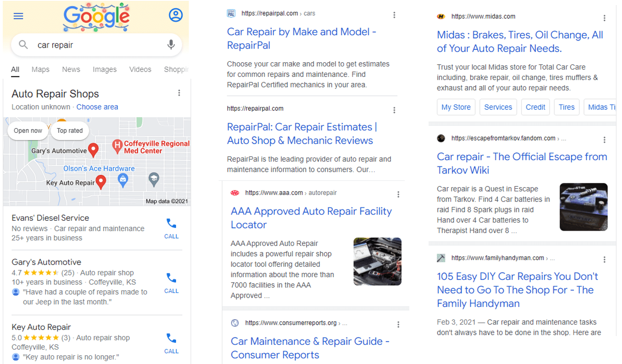The width and height of the screenshot is (622, 364).
Task: Open options for midas.com result
Action: click(605, 18)
